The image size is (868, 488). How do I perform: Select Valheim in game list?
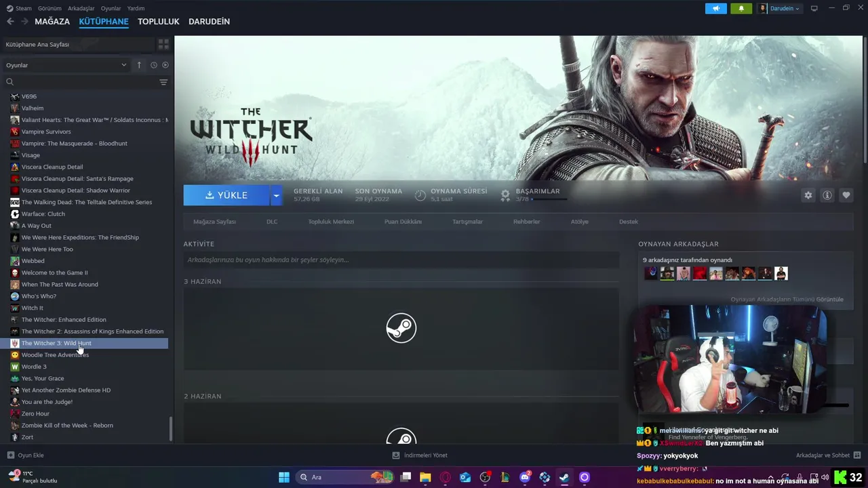coord(33,108)
